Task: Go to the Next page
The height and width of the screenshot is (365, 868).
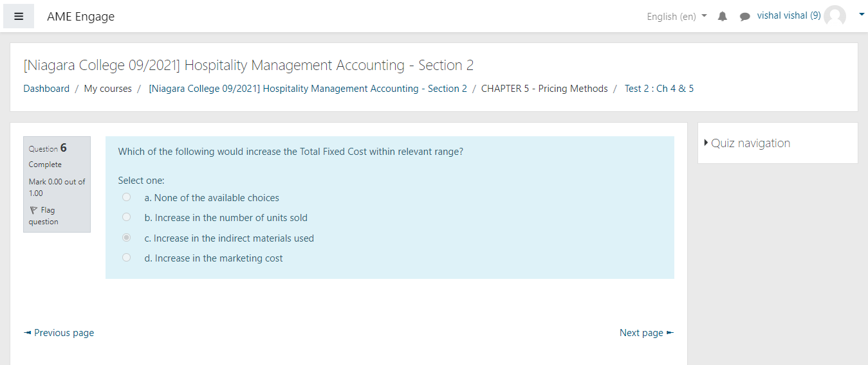Action: pyautogui.click(x=647, y=333)
